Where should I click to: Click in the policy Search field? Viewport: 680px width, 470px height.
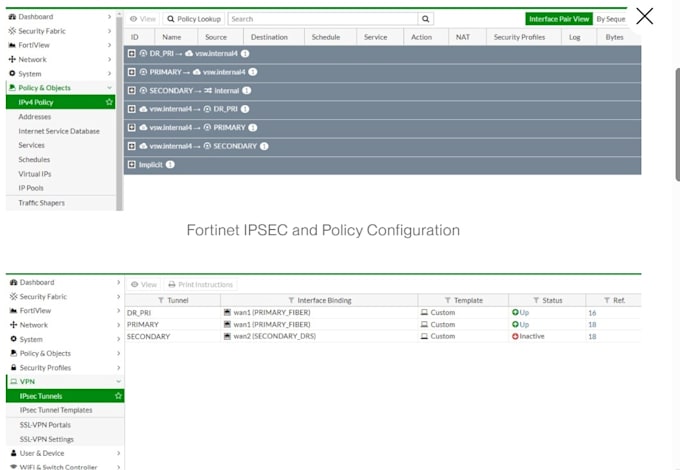[x=323, y=19]
